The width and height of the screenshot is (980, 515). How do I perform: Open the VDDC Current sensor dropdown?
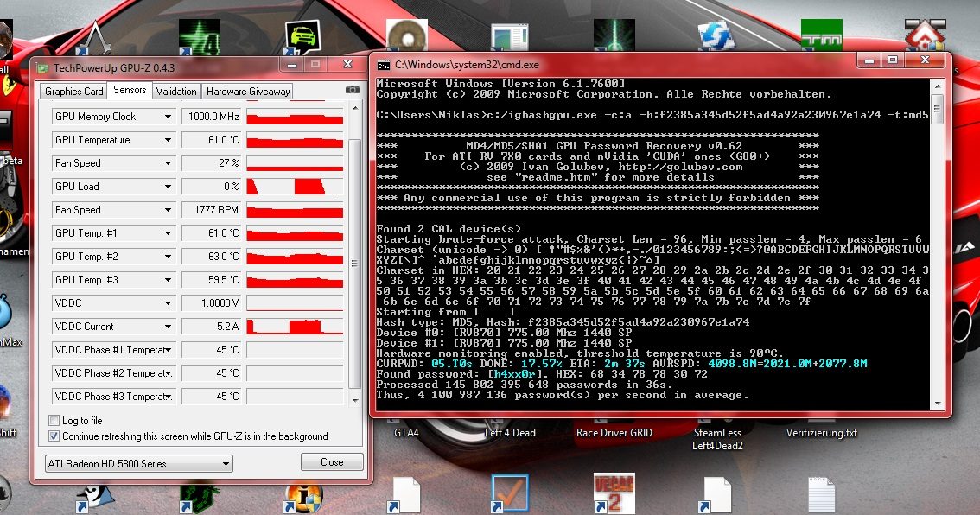point(168,327)
